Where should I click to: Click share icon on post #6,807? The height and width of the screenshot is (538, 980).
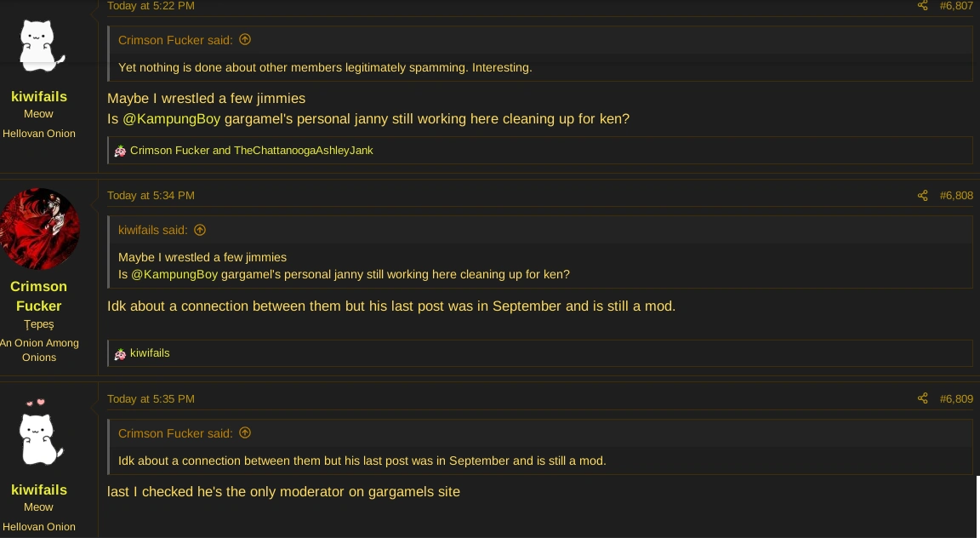[x=922, y=6]
